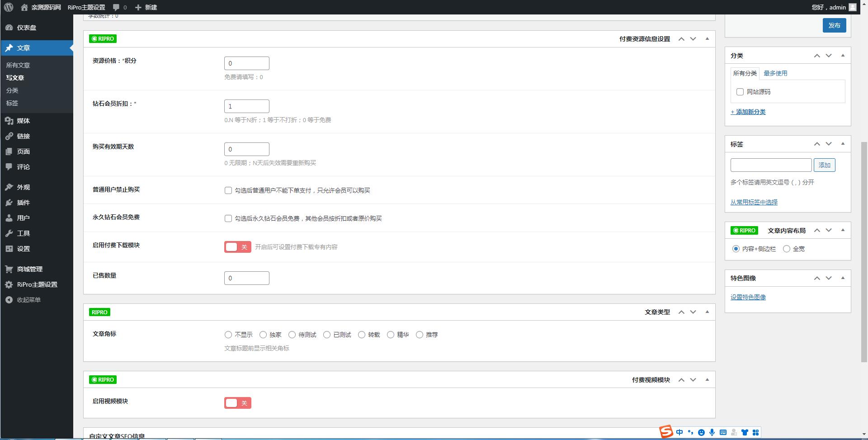868x440 pixels.
Task: Collapse the 付费视频模块 section
Action: click(707, 380)
